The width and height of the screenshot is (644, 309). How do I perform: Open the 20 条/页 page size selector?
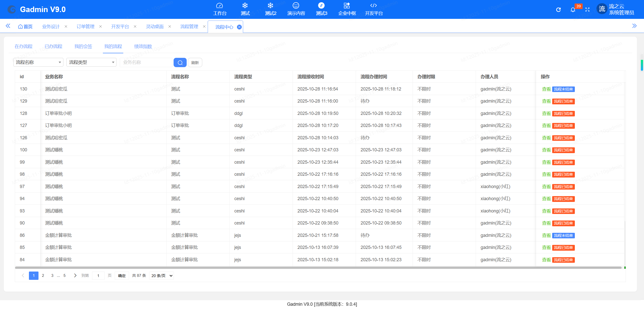tap(162, 276)
